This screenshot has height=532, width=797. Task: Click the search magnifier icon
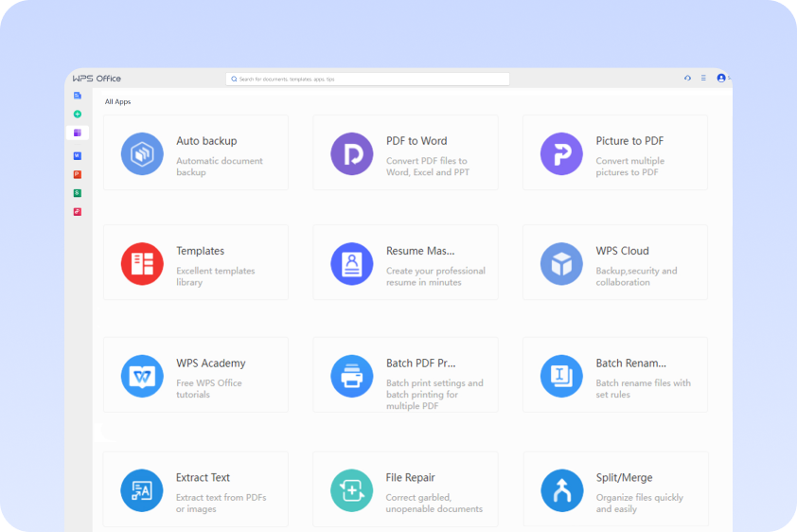coord(234,80)
